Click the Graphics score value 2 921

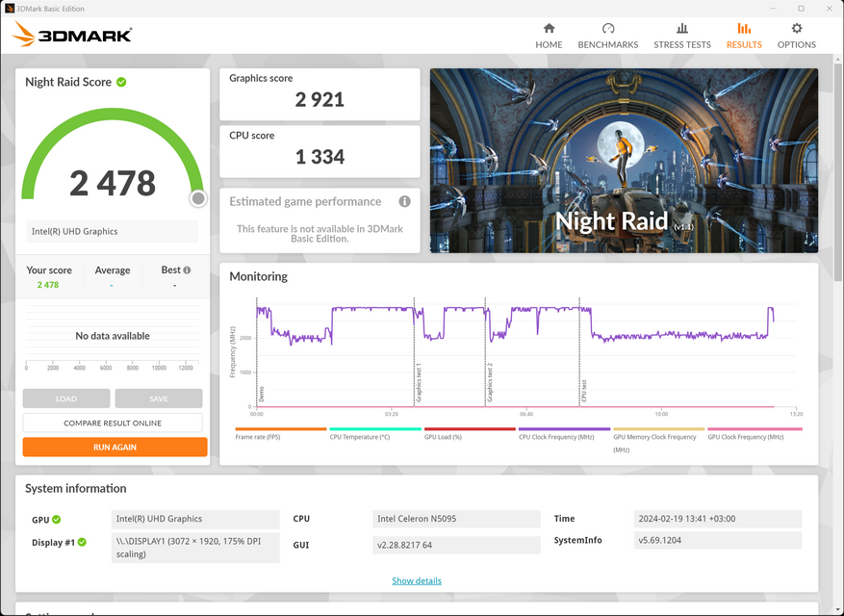coord(320,99)
